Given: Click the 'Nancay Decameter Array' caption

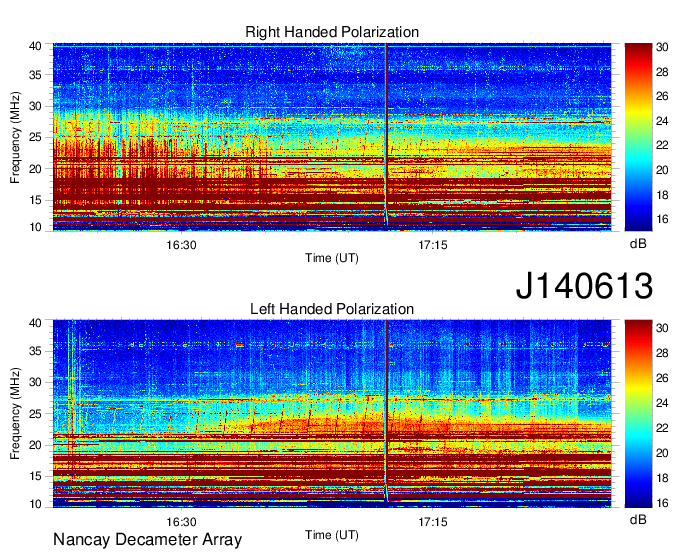Looking at the screenshot, I should point(147,539).
